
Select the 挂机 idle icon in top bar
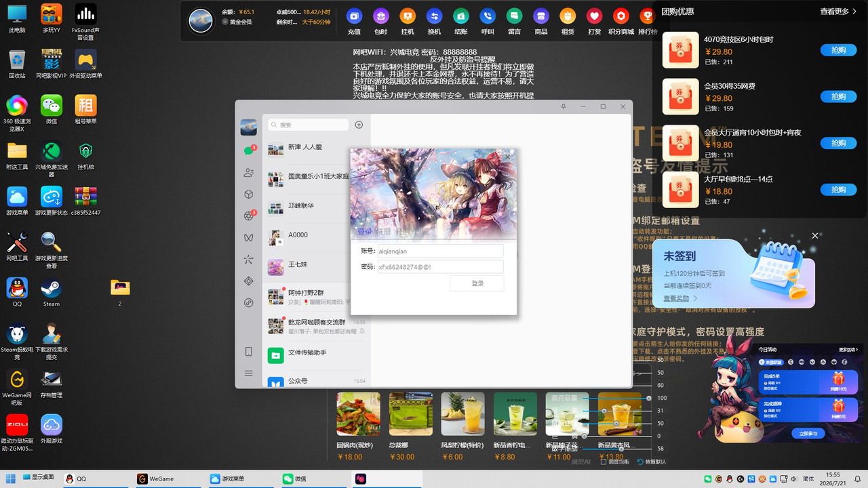(x=408, y=16)
